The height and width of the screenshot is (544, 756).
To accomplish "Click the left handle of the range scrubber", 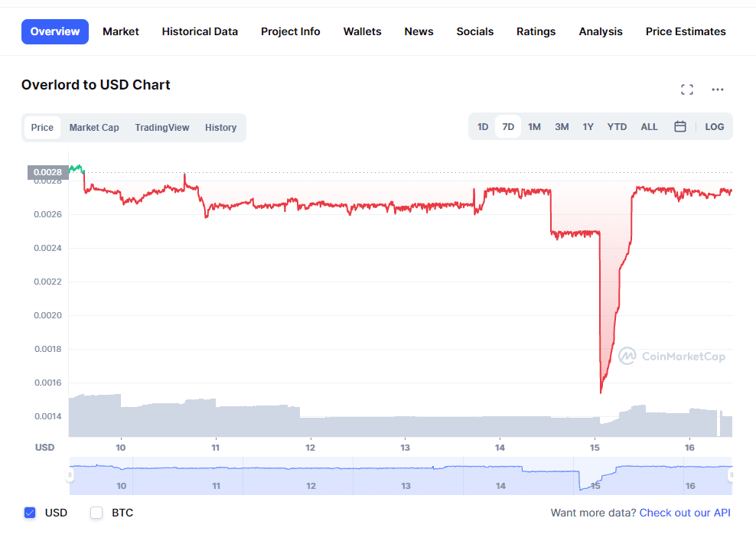I will pos(70,475).
